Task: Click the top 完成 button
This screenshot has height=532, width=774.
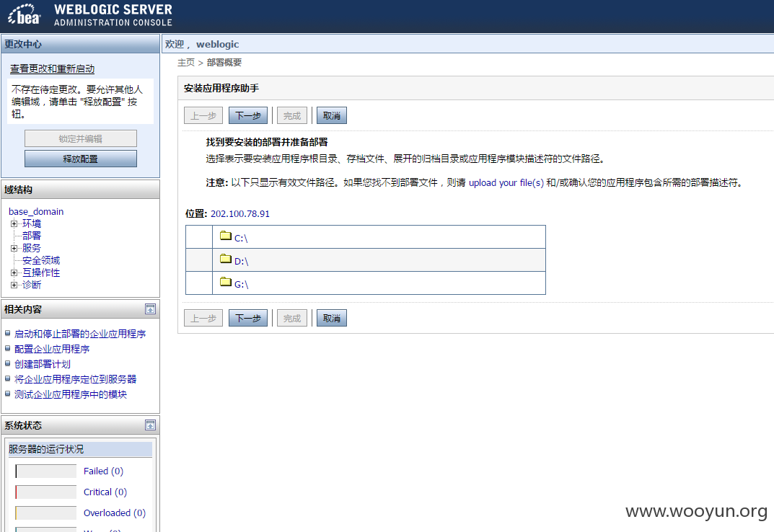Action: [x=292, y=115]
